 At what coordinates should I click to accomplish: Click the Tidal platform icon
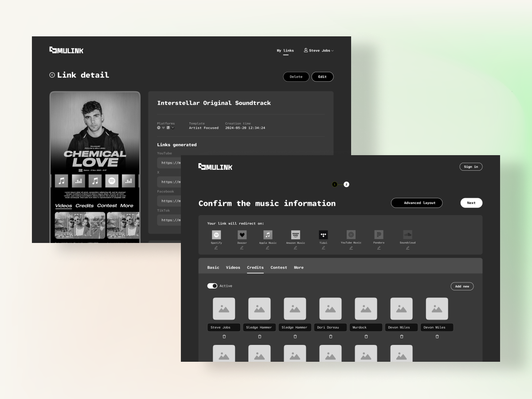click(x=323, y=235)
